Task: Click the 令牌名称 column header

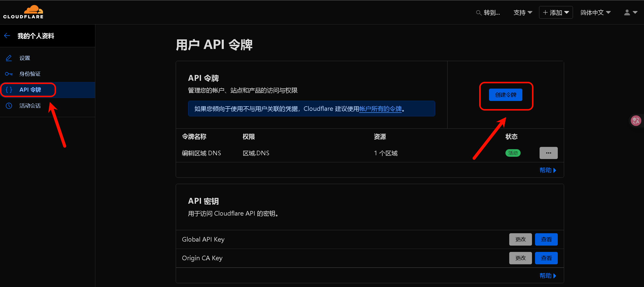Action: pyautogui.click(x=194, y=137)
